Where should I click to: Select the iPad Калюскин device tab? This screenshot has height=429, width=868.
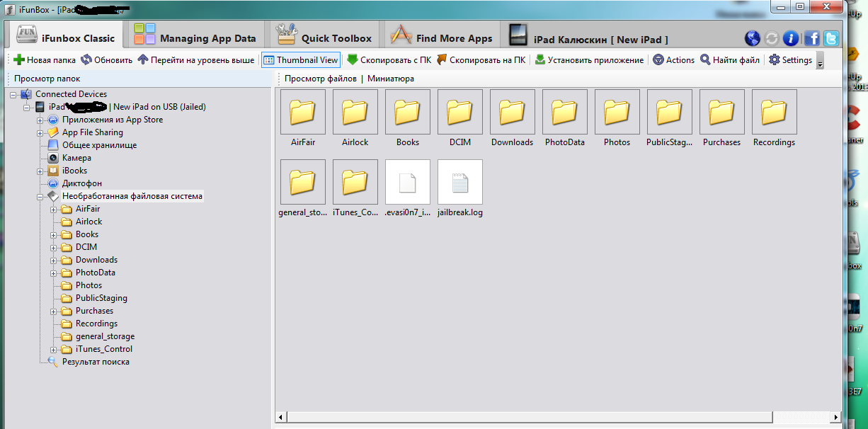pyautogui.click(x=589, y=37)
